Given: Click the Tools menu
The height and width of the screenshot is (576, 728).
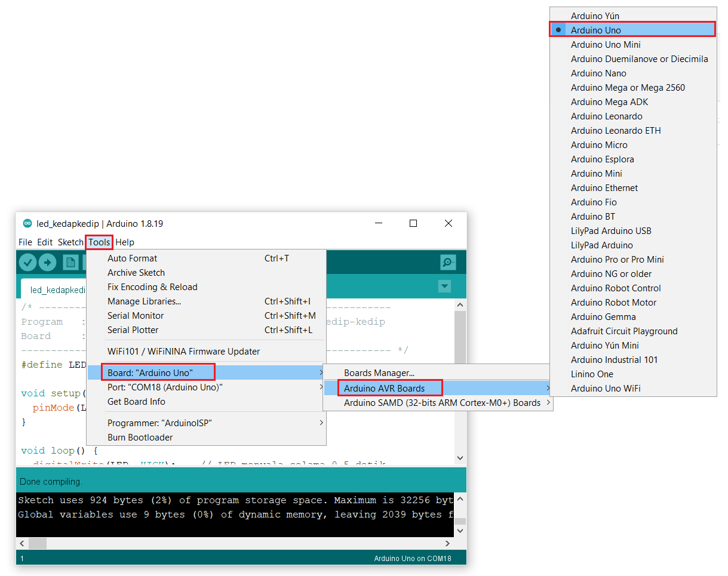Looking at the screenshot, I should [x=99, y=242].
